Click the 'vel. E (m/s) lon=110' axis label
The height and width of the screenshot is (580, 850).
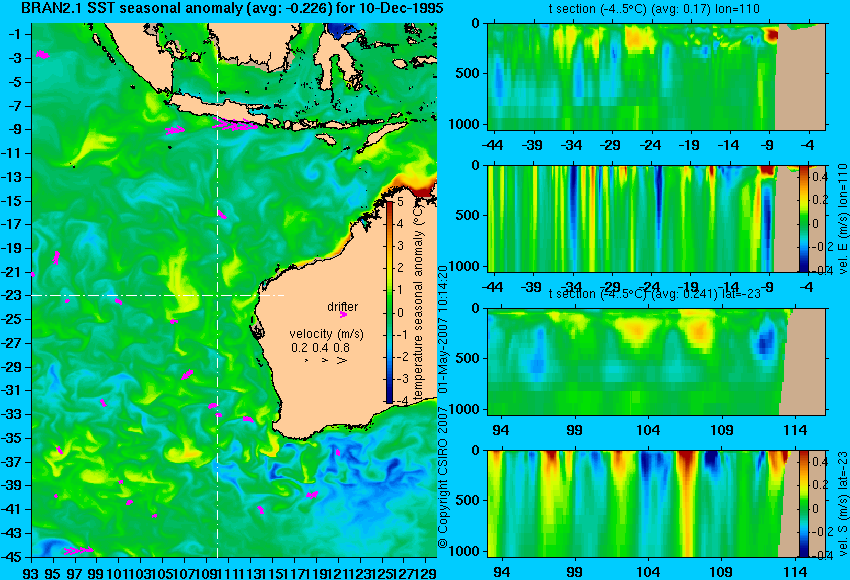(842, 219)
